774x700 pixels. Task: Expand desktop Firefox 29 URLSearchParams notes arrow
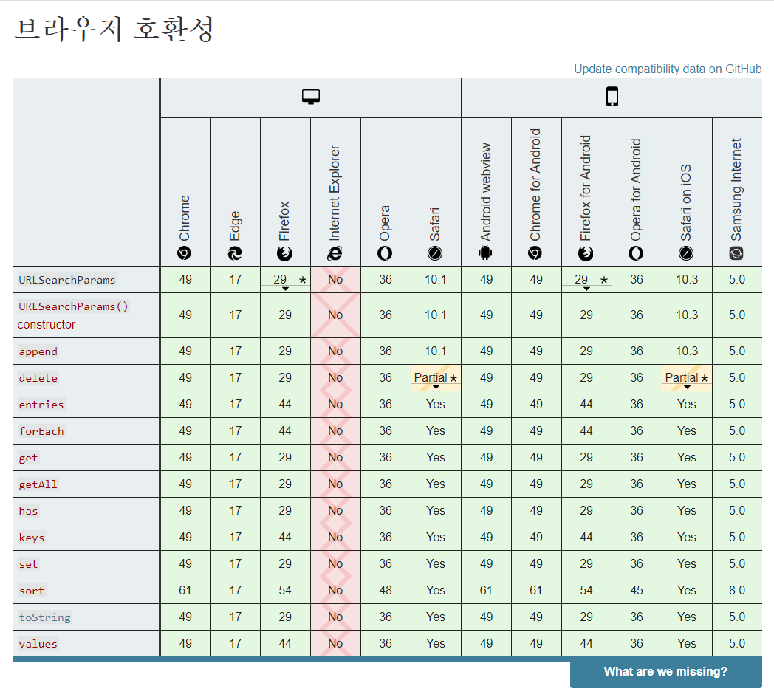pos(285,289)
